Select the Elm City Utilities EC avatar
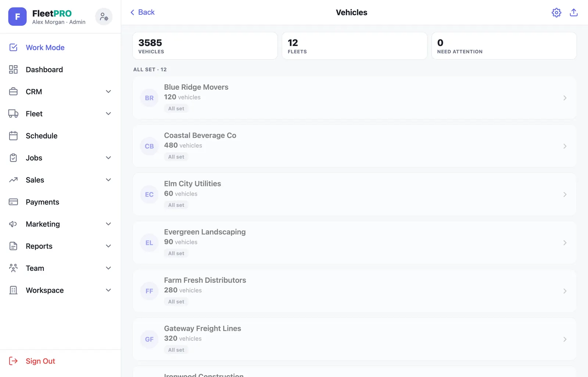Screen dimensions: 588x377 coord(149,194)
